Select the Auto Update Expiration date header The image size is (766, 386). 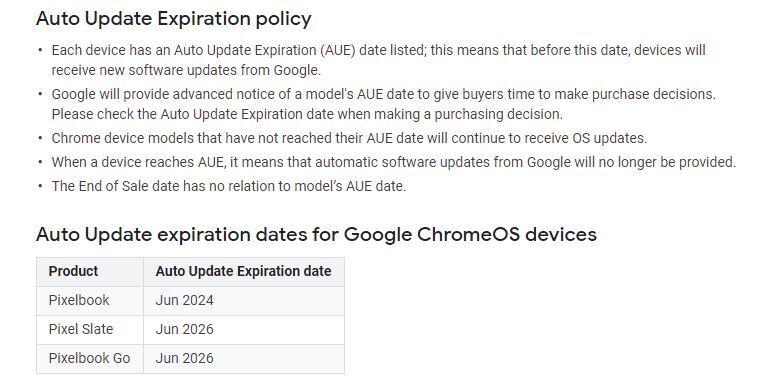tap(244, 272)
